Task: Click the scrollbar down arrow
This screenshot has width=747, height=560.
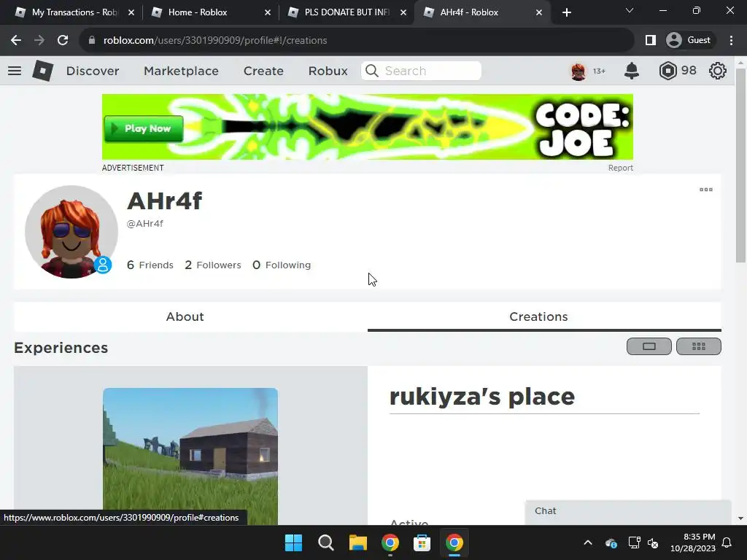Action: tap(740, 518)
